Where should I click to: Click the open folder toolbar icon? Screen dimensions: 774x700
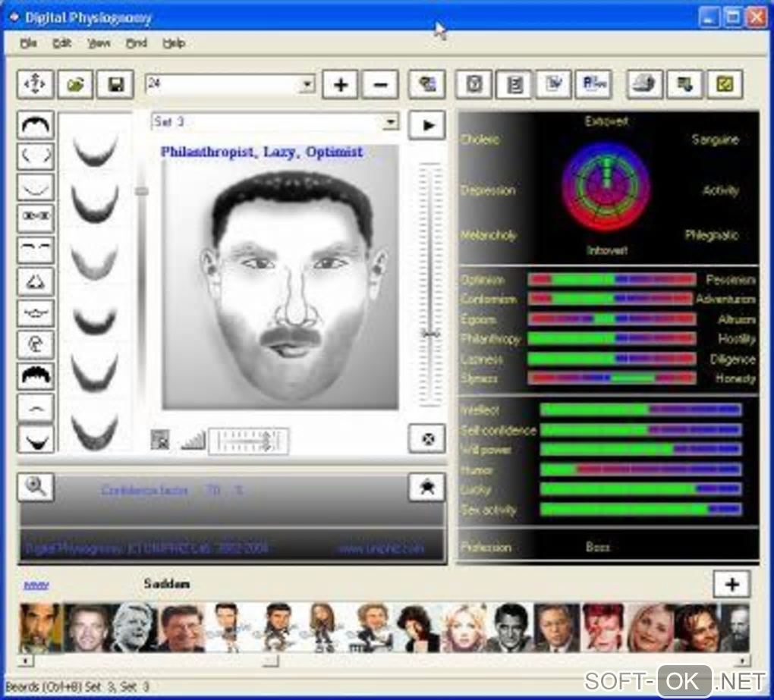tap(75, 84)
